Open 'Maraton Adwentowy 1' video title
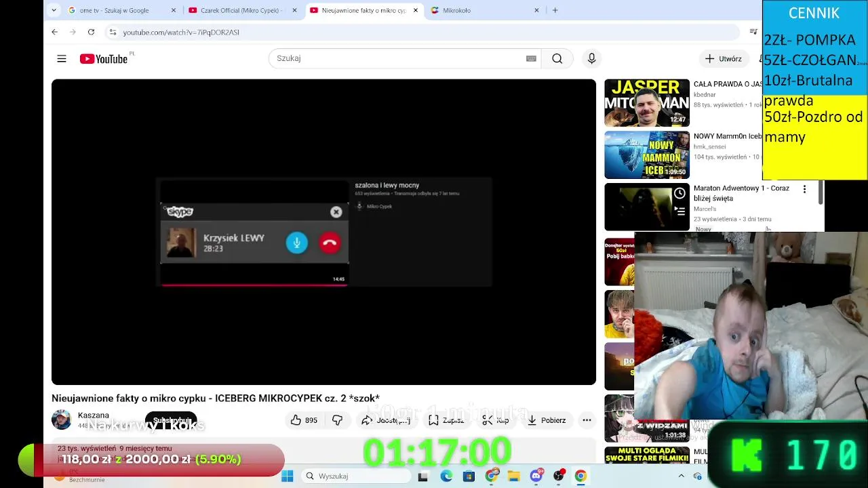This screenshot has width=868, height=488. pyautogui.click(x=741, y=193)
